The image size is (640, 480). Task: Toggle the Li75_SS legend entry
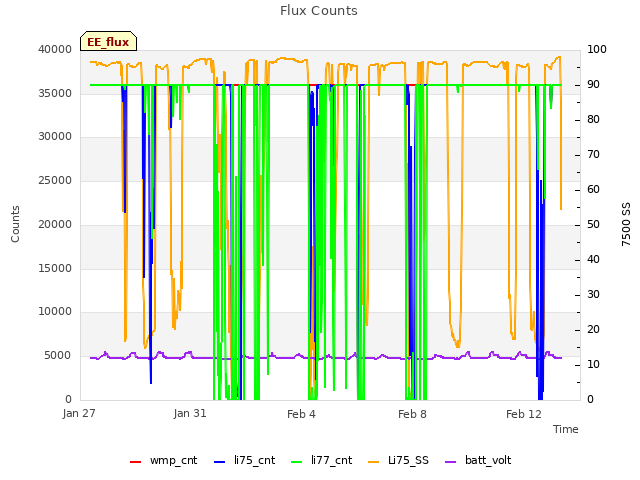398,460
